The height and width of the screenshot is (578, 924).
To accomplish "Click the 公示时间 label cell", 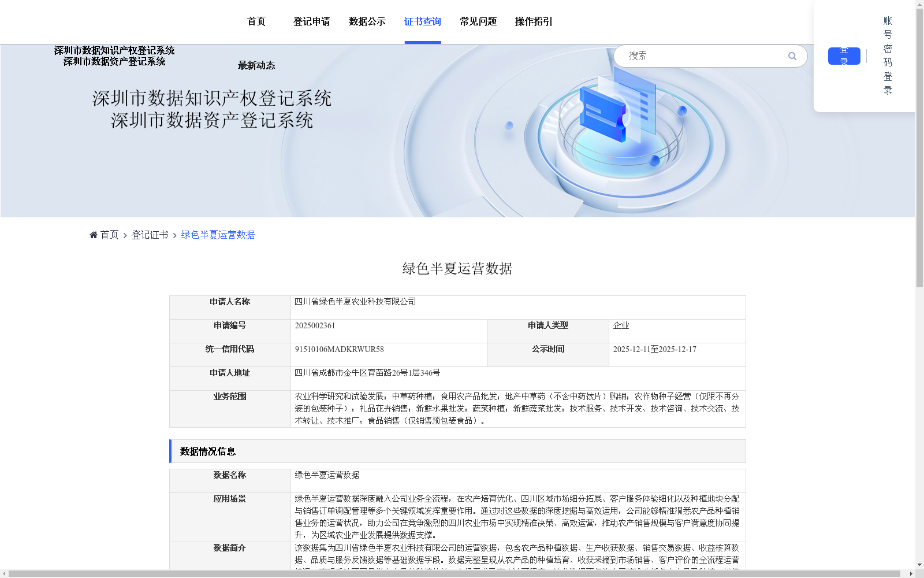I will coord(548,355).
